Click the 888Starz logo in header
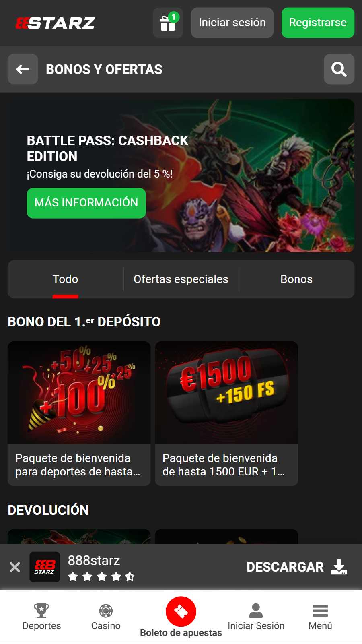This screenshot has width=362, height=644. (55, 23)
